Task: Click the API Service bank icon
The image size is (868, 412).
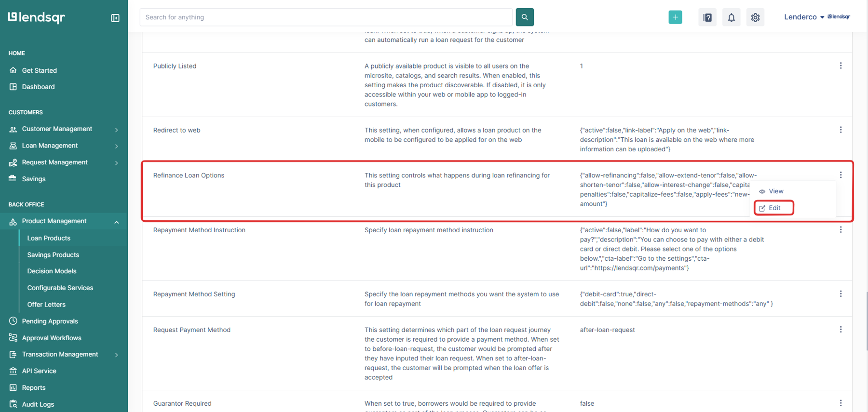Action: pyautogui.click(x=13, y=371)
